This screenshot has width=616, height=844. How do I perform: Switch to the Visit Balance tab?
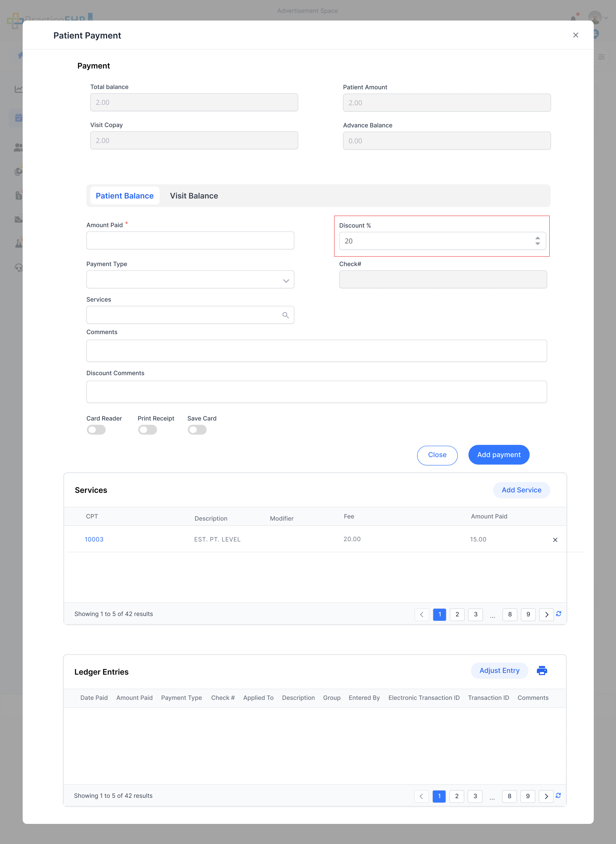pos(194,195)
